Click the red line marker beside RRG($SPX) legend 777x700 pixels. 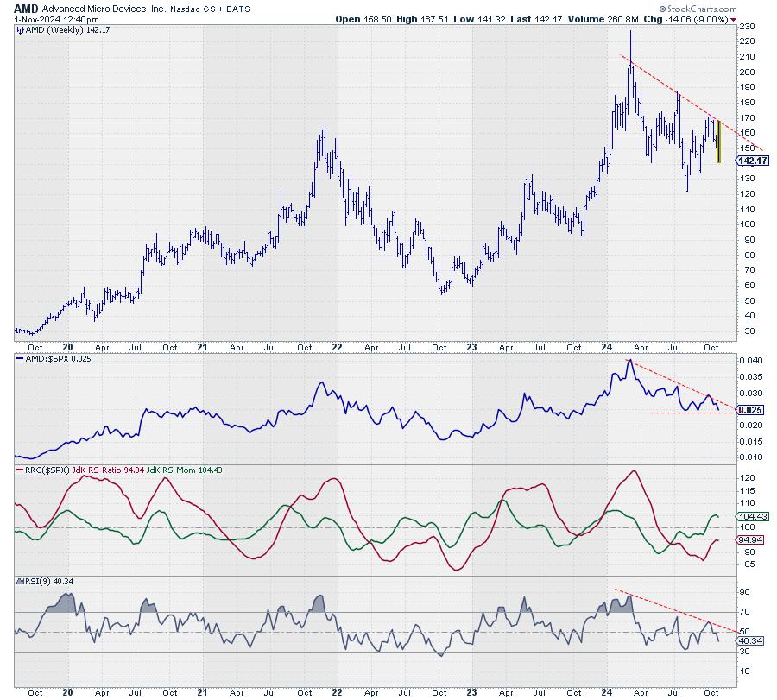20,470
